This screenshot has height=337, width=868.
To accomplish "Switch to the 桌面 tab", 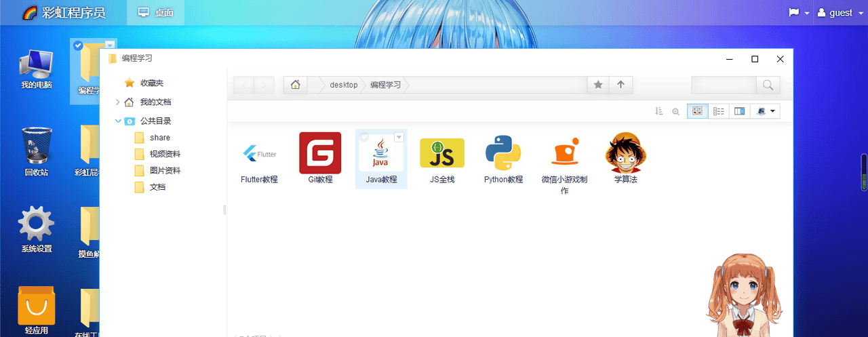I will (155, 12).
